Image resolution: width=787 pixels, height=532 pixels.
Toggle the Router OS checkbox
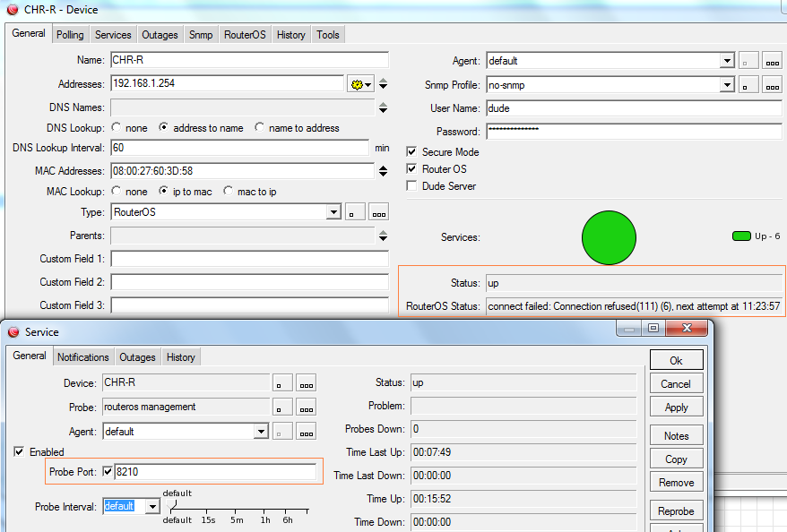point(411,168)
